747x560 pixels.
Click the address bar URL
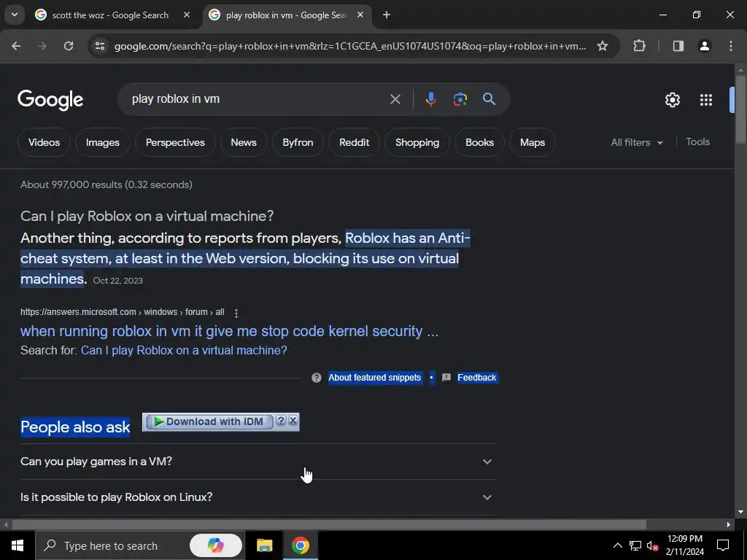click(x=350, y=46)
